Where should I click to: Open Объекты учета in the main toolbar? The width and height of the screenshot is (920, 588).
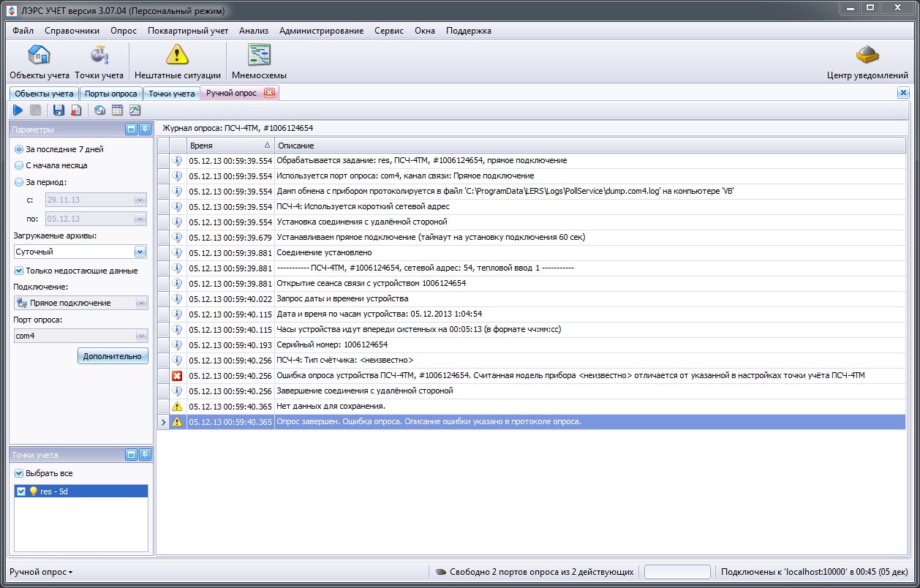[39, 62]
